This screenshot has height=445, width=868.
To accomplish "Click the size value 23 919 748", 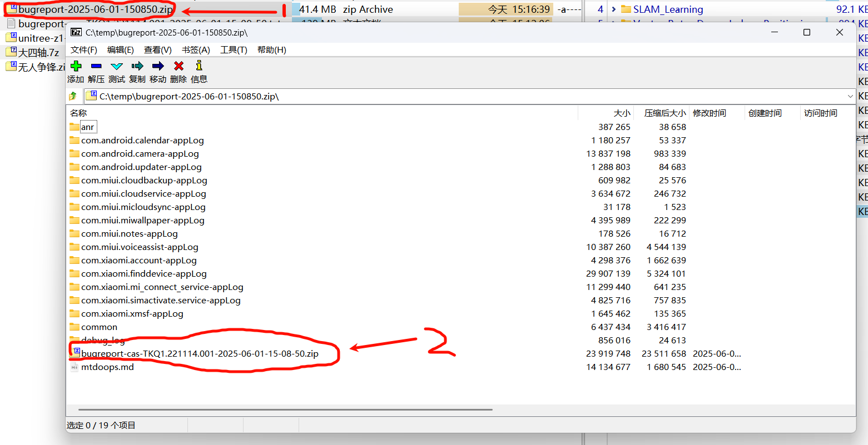I will coord(608,354).
